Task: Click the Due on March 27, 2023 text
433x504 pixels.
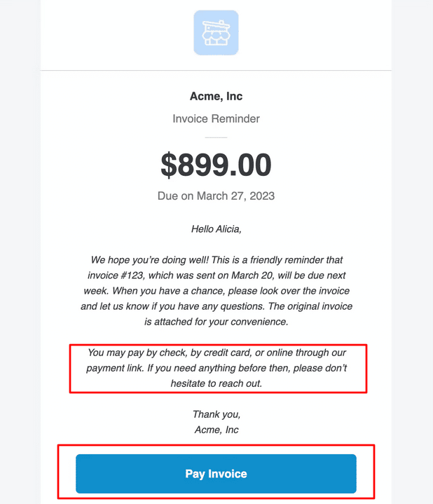Action: (x=216, y=196)
